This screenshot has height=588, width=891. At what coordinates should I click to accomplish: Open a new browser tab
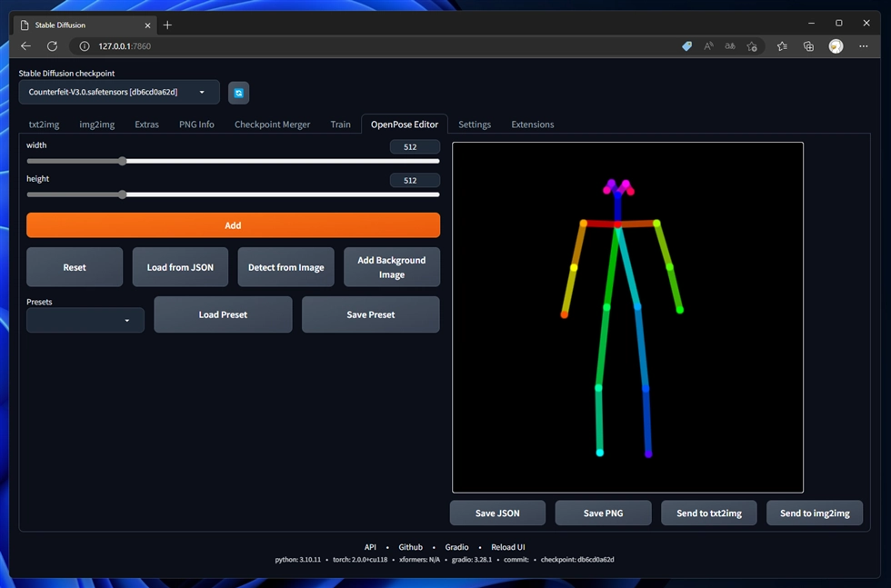[167, 25]
